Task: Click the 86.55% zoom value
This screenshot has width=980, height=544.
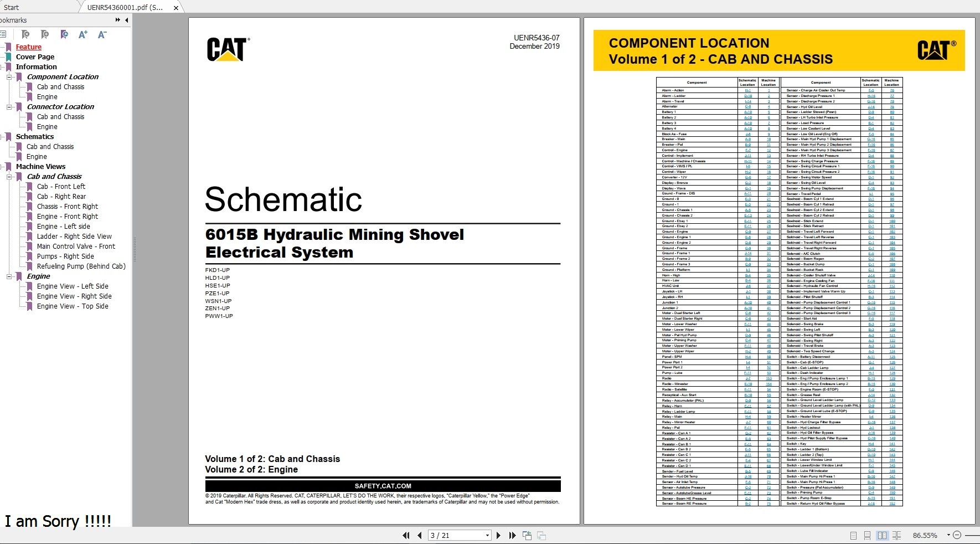Action: (925, 535)
